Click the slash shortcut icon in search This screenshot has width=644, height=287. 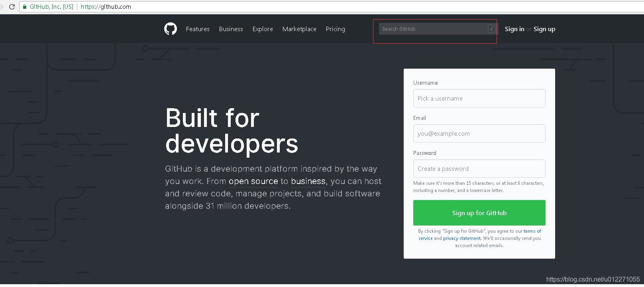click(x=491, y=29)
